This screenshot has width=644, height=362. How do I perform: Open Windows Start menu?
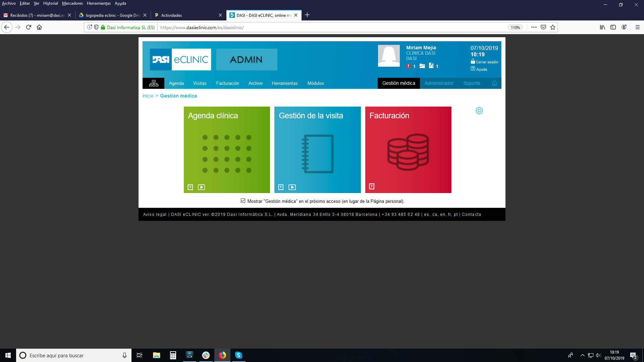tap(8, 355)
